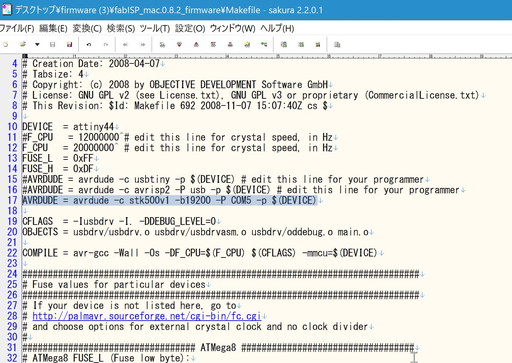Click '# If your device is not listed' line
The width and height of the screenshot is (512, 363).
129,306
